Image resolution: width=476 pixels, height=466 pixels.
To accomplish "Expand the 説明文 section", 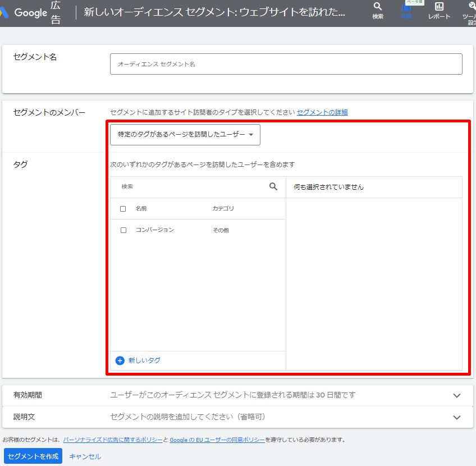I will click(x=457, y=417).
